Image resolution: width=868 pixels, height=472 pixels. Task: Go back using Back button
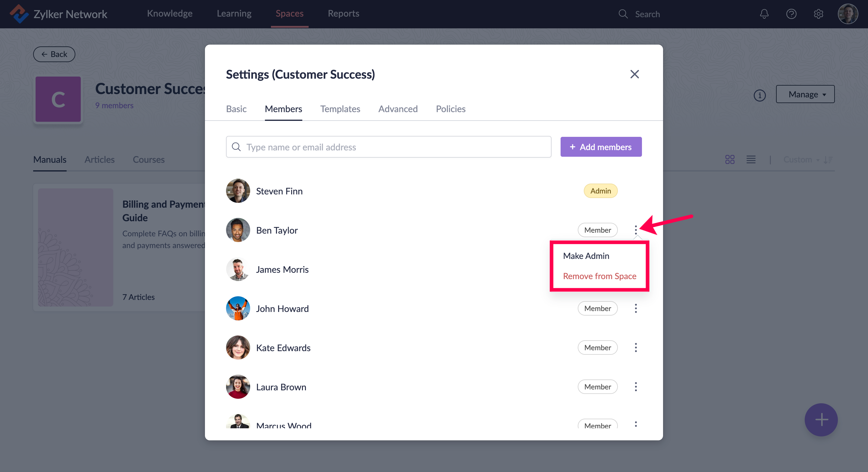click(54, 54)
